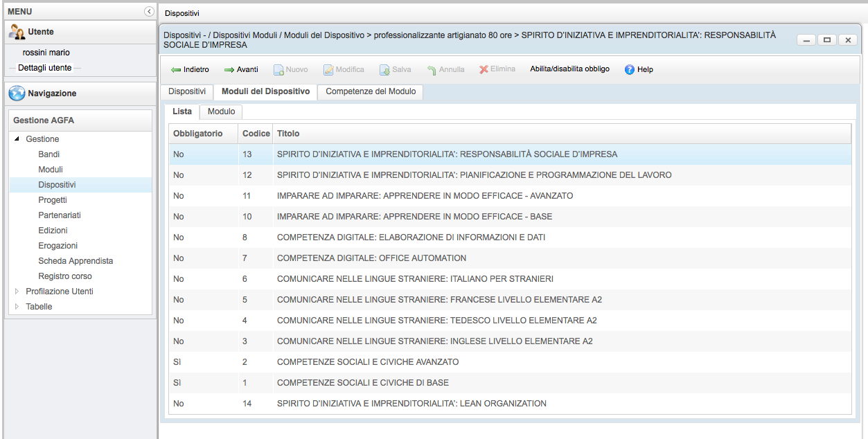Open Progetti in navigation tree
Image resolution: width=868 pixels, height=439 pixels.
pos(53,200)
